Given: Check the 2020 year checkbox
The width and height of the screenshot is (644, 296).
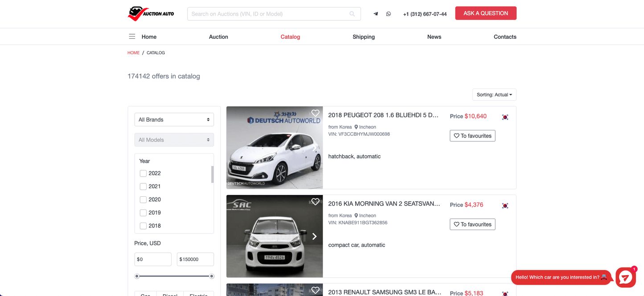Looking at the screenshot, I should 143,199.
